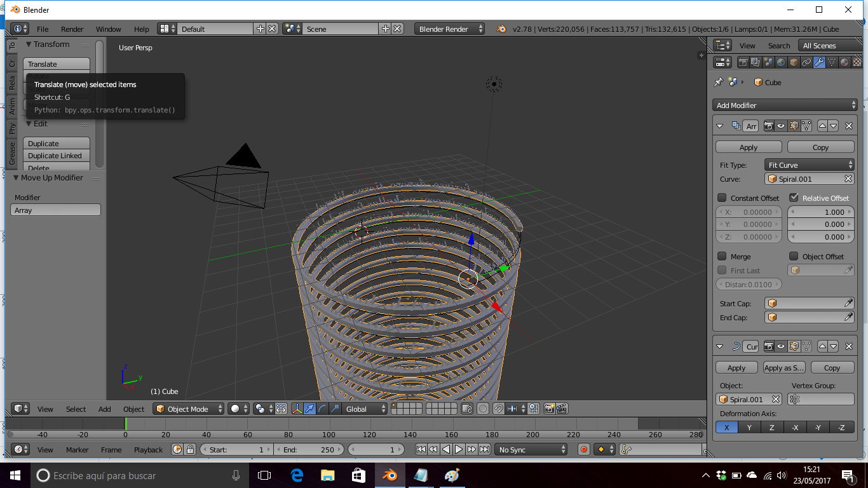Toggle the preview range clock icon
This screenshot has width=868, height=488.
point(177,449)
